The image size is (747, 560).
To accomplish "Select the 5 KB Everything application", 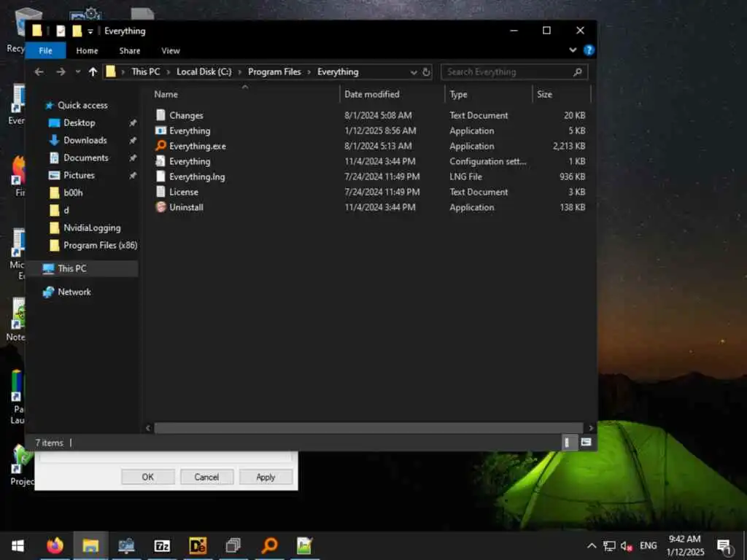I will pos(190,131).
